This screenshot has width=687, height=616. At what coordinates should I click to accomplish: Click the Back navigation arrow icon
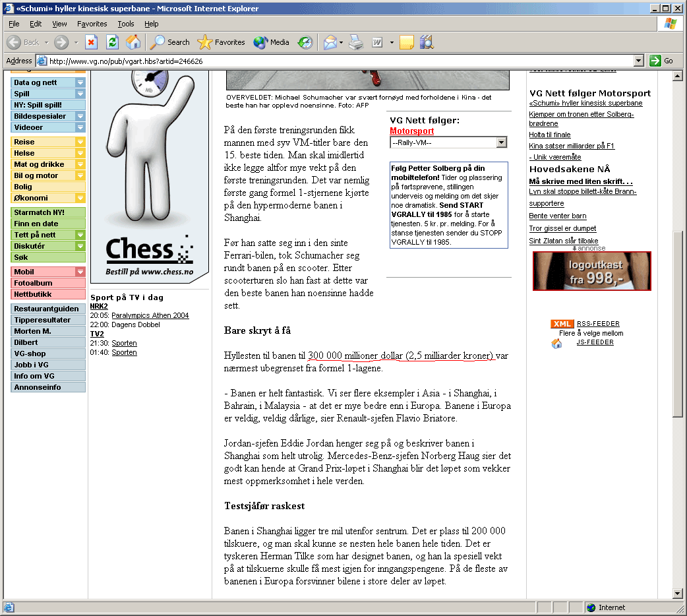coord(14,42)
